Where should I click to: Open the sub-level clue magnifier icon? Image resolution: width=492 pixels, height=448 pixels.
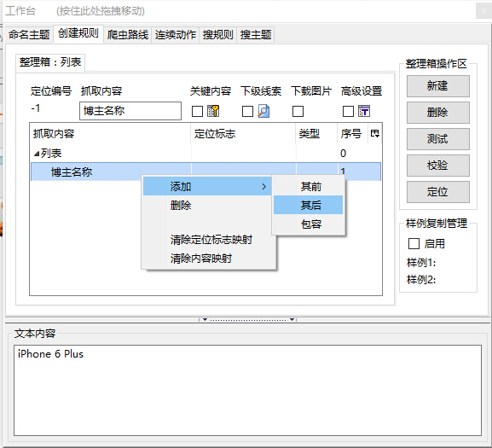263,111
